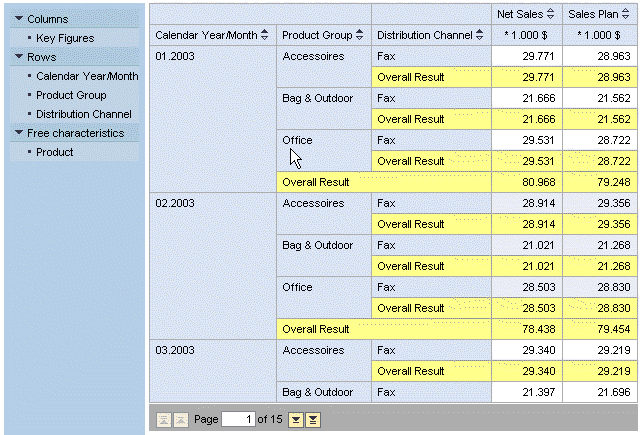
Task: Sort the Distribution Channel column
Action: (480, 35)
